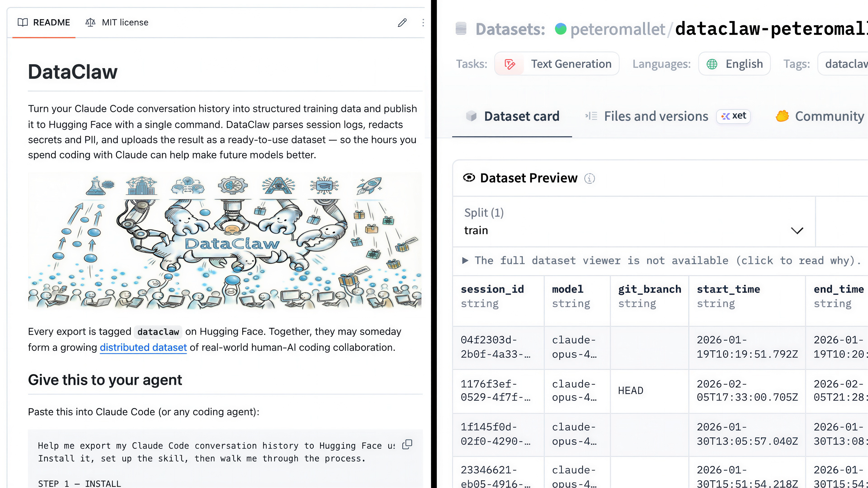
Task: Click the session_id column header
Action: click(492, 289)
